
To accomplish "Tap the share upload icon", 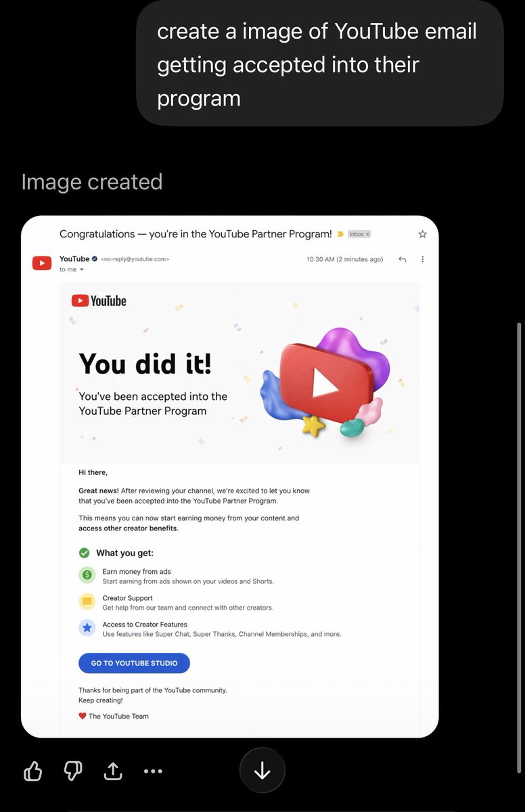I will click(112, 771).
